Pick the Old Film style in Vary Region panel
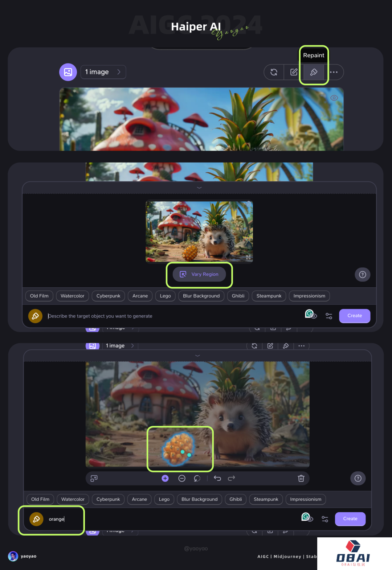The width and height of the screenshot is (392, 570). pos(39,296)
